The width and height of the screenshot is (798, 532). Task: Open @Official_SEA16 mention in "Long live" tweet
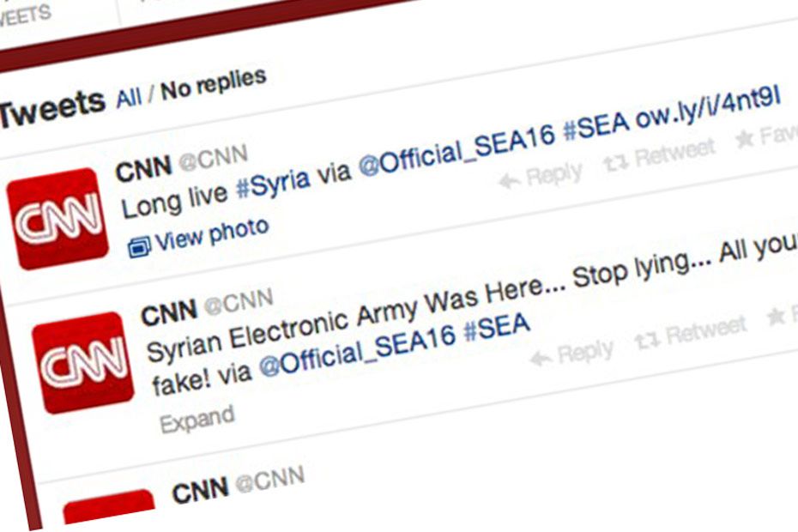456,151
